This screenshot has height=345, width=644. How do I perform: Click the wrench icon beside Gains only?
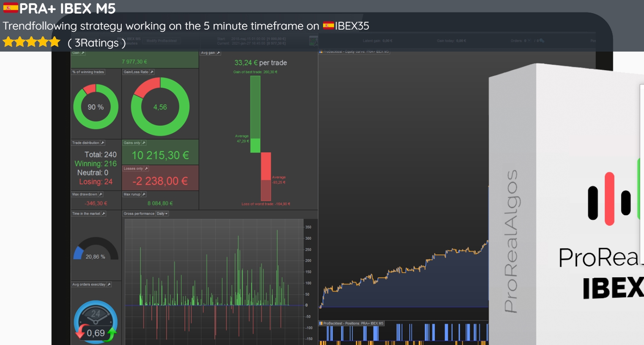tap(144, 143)
